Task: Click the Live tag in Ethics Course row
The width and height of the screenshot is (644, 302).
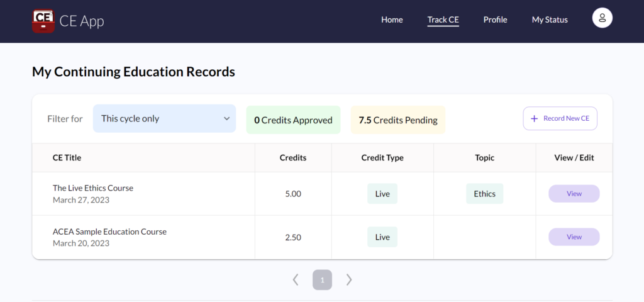Action: pos(382,194)
